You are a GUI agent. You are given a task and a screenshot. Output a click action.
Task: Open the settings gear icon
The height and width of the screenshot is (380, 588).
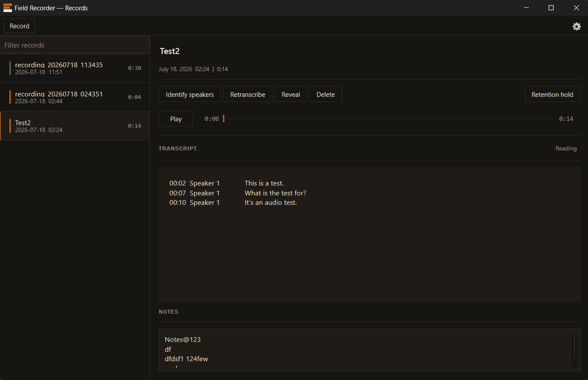(x=576, y=26)
